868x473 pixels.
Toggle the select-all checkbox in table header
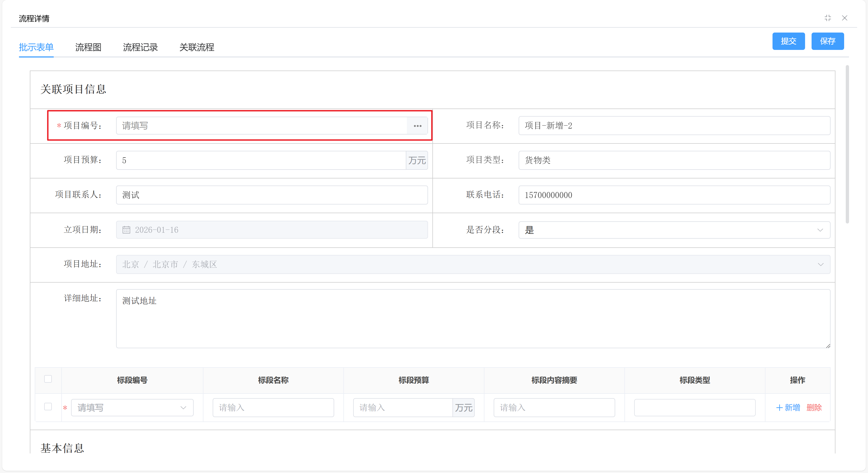coord(48,379)
